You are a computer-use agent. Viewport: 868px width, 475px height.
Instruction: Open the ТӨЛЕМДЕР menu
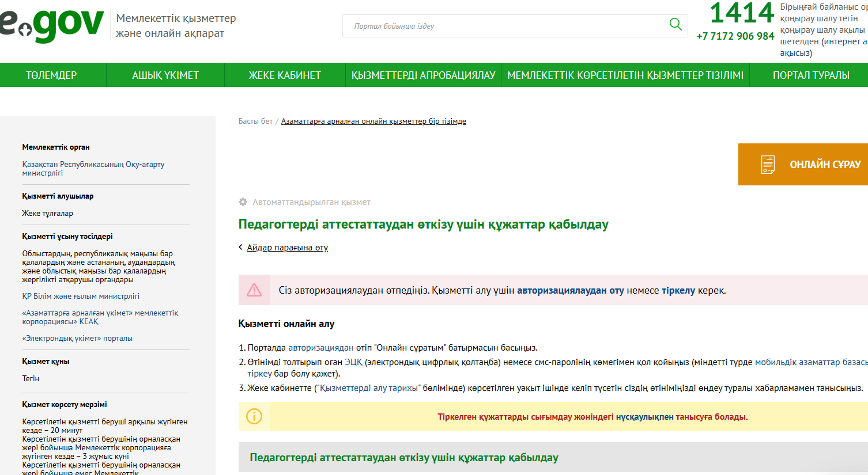coord(51,75)
